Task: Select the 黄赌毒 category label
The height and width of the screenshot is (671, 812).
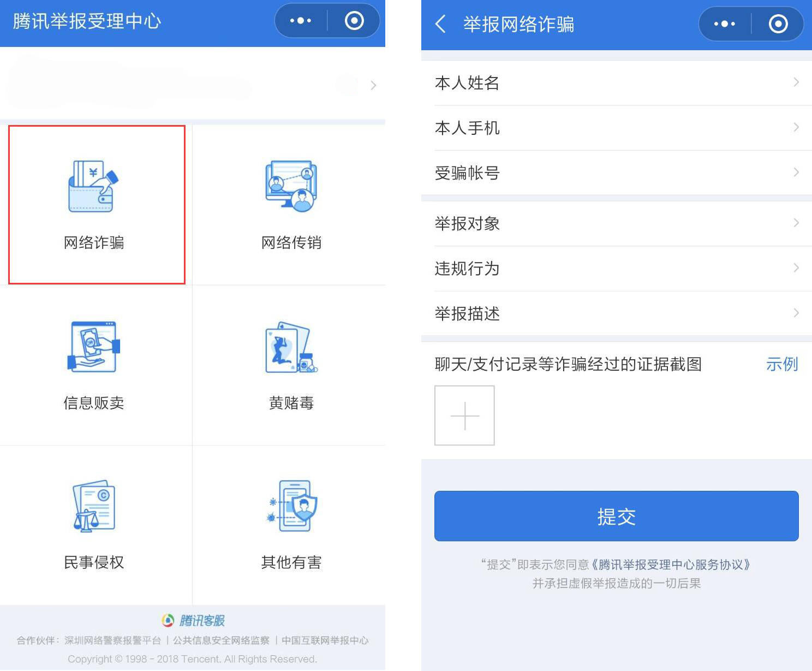Action: tap(291, 403)
